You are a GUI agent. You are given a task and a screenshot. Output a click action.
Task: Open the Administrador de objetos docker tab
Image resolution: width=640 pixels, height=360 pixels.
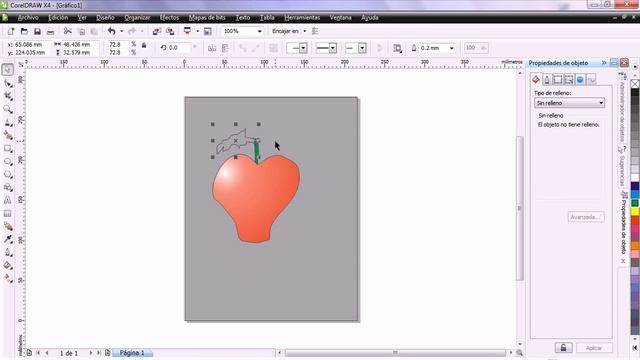(622, 107)
